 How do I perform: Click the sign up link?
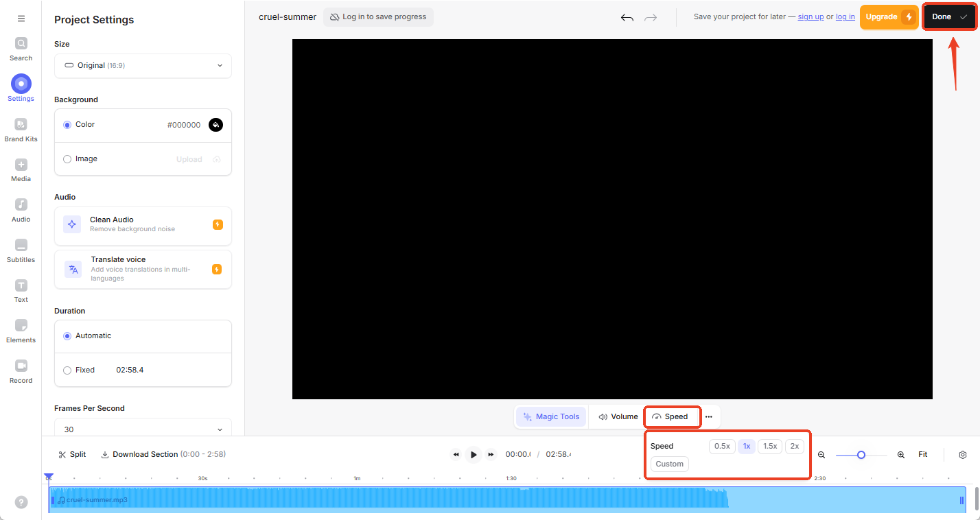point(810,17)
